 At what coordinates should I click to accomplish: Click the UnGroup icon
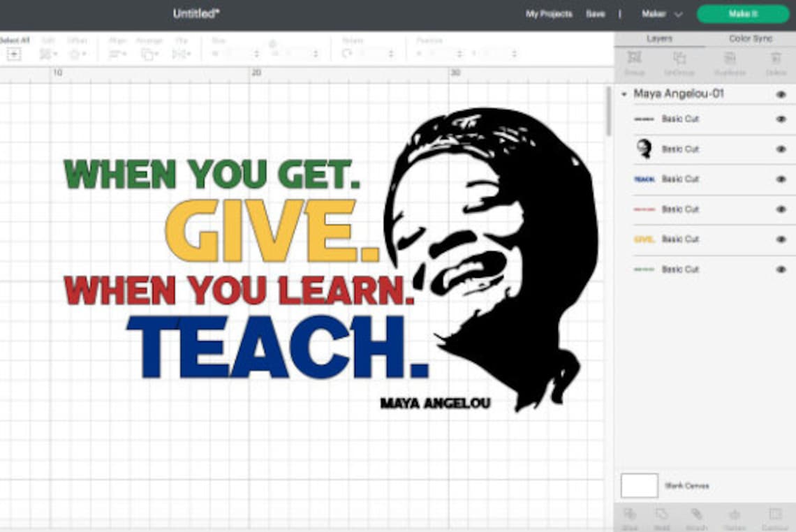coord(679,59)
